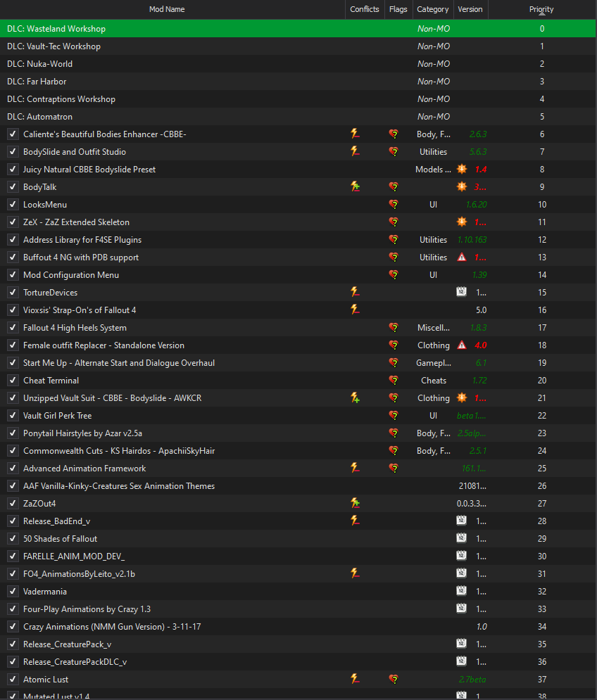The height and width of the screenshot is (700, 597).
Task: Disable the Caliente's Beautiful Bodies Enhancer checkbox
Action: click(x=13, y=134)
